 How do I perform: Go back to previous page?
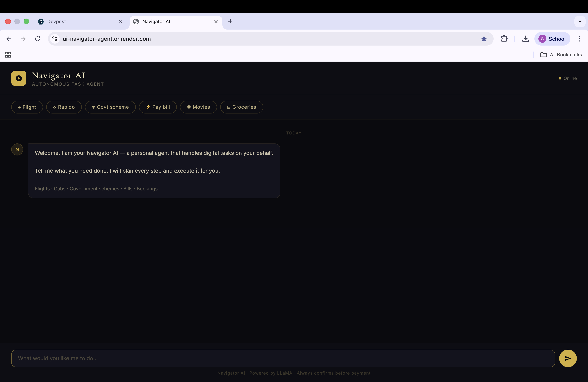[x=9, y=39]
